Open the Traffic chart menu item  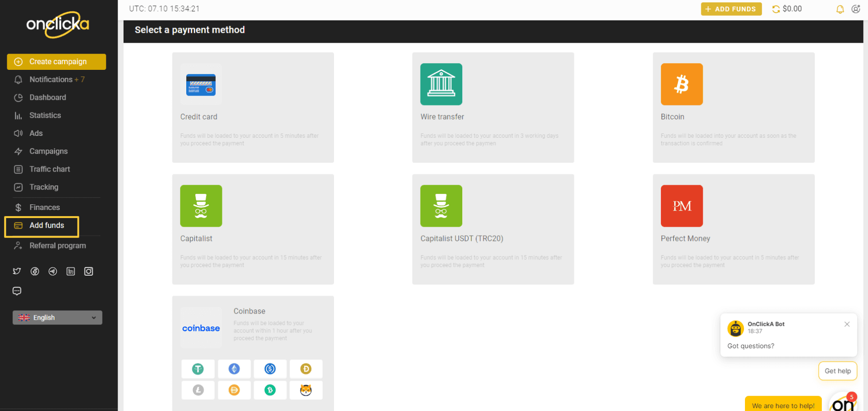pyautogui.click(x=49, y=169)
